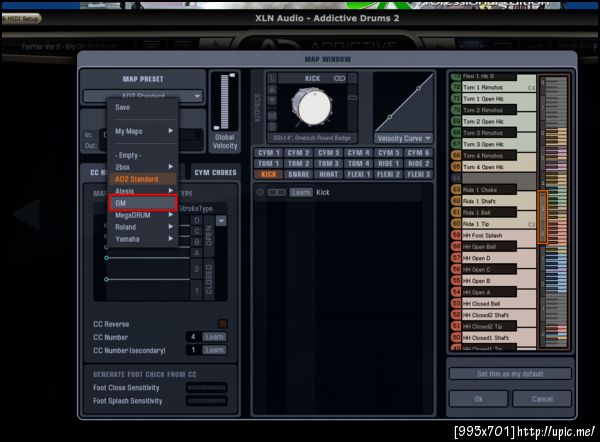The width and height of the screenshot is (600, 442).
Task: Expand the My Maps submenu
Action: (x=142, y=131)
